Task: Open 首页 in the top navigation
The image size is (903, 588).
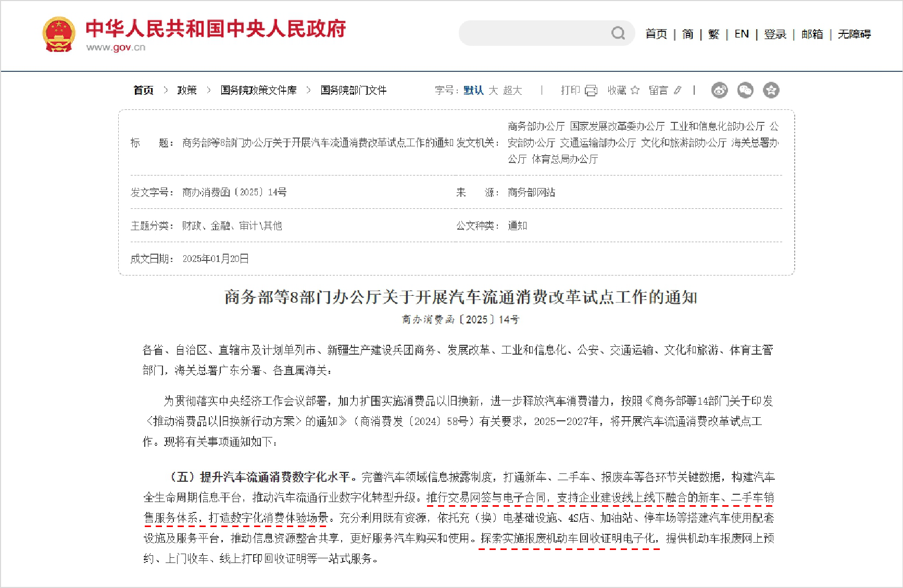Action: point(656,34)
